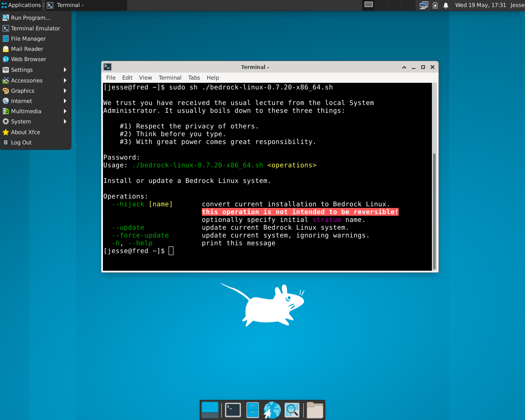Open application finder magnifier in dock
This screenshot has width=525, height=420.
(292, 410)
